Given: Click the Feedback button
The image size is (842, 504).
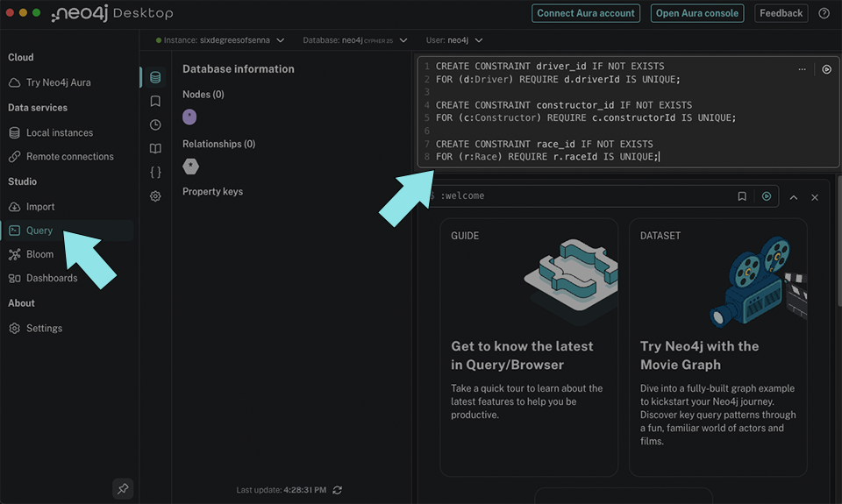Looking at the screenshot, I should point(781,13).
